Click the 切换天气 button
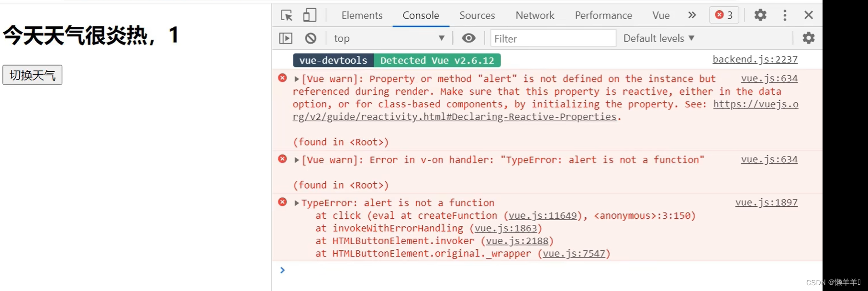This screenshot has width=868, height=291. 33,75
